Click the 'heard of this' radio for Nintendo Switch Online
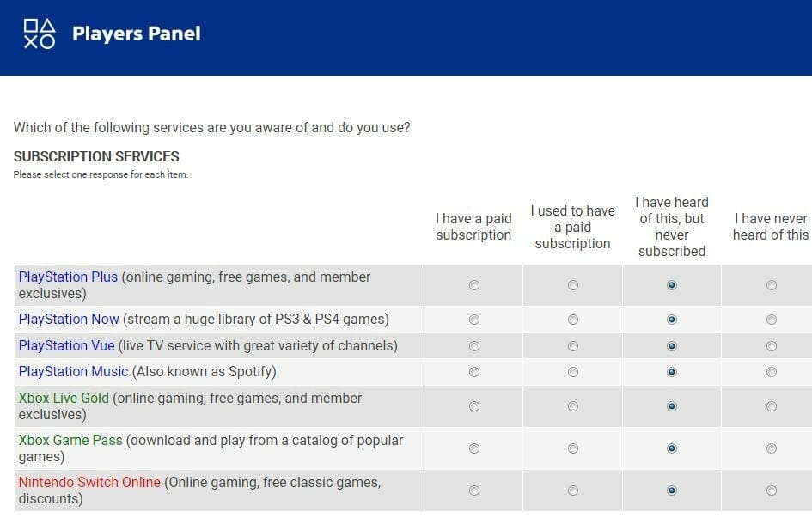812x524 pixels. click(672, 490)
